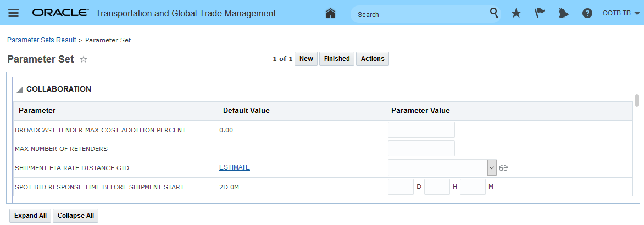
Task: Open the notifications bell icon
Action: pos(563,13)
